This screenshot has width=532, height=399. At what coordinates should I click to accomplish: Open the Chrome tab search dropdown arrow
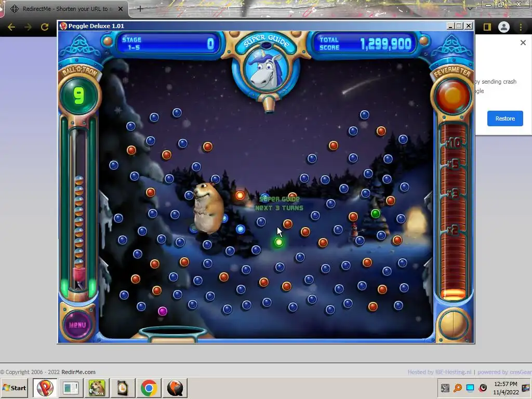tap(470, 8)
